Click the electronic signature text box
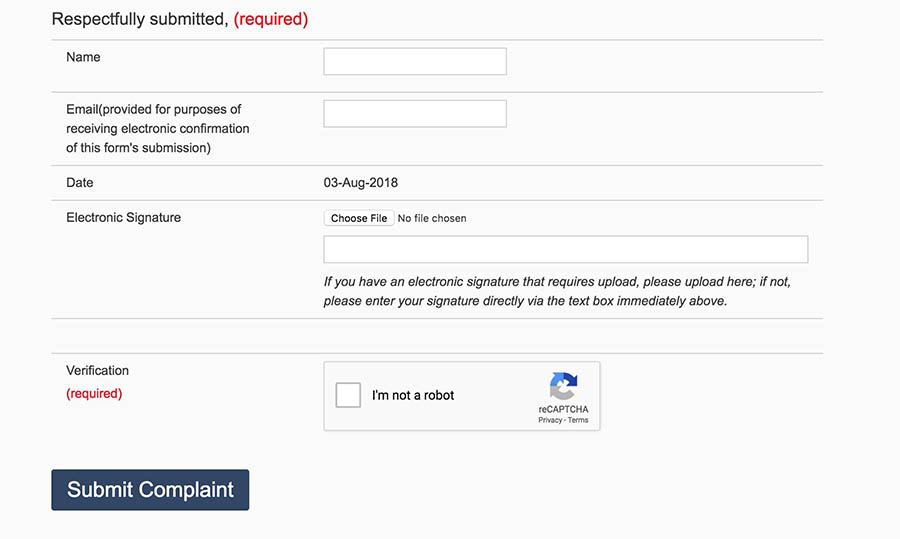 pos(565,249)
